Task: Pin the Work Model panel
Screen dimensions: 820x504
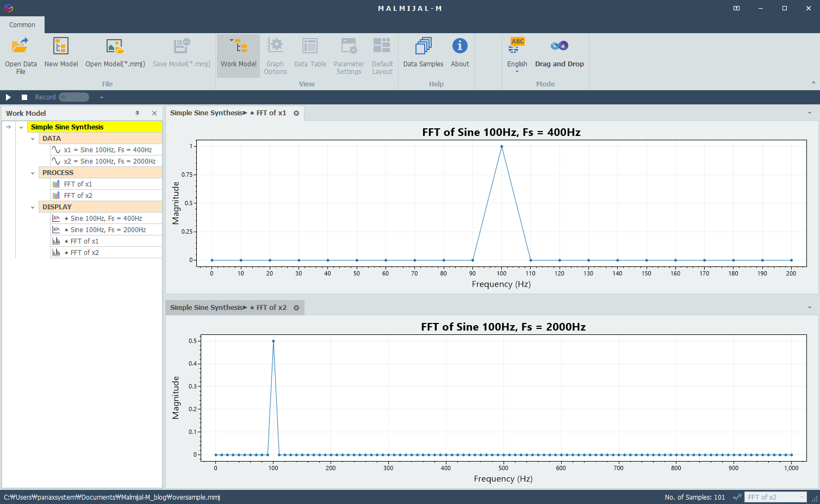Action: point(137,113)
